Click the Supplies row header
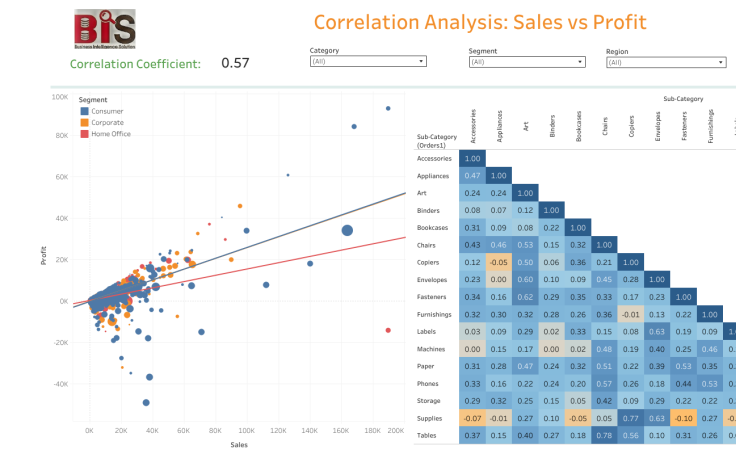 [431, 419]
